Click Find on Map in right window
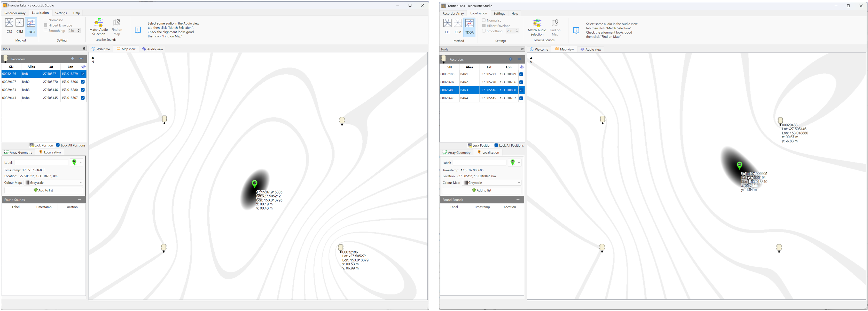This screenshot has height=311, width=868. tap(555, 27)
